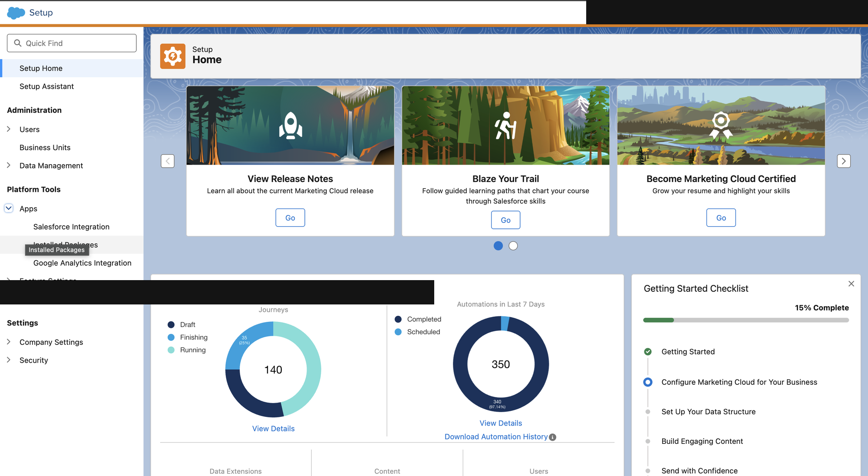The image size is (868, 476).
Task: Select the second carousel page indicator dot
Action: 513,246
